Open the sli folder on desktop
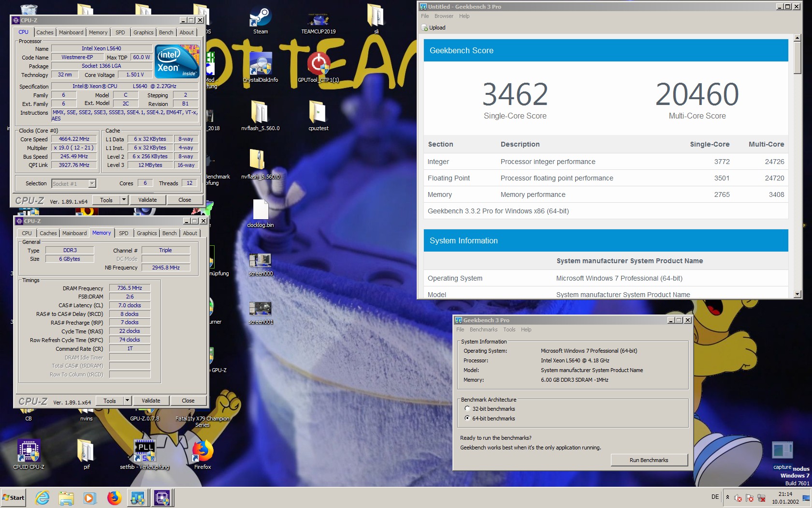 pos(376,19)
